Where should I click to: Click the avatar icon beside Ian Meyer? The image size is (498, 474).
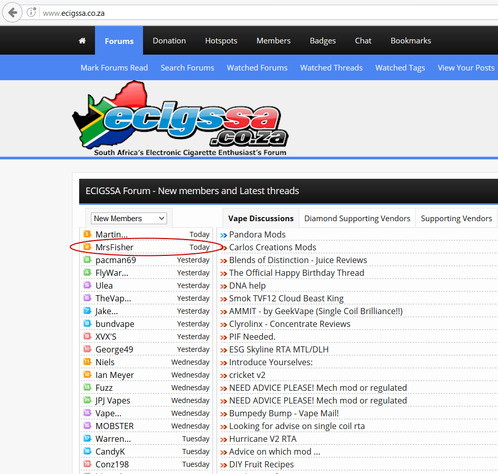click(87, 374)
